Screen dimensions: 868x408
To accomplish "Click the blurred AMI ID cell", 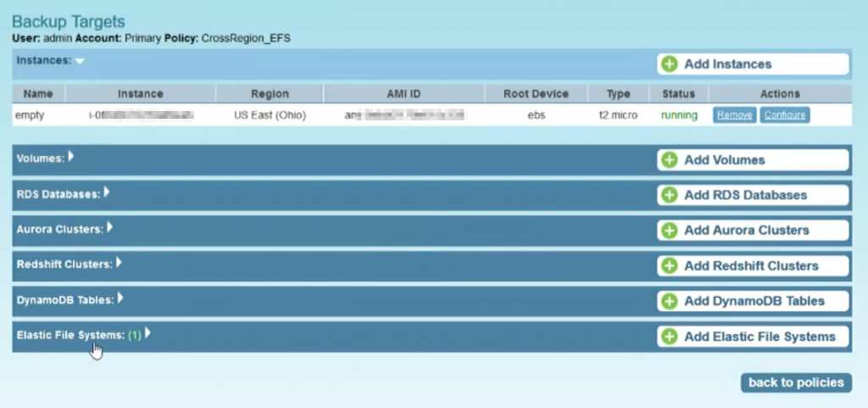I will pos(404,115).
